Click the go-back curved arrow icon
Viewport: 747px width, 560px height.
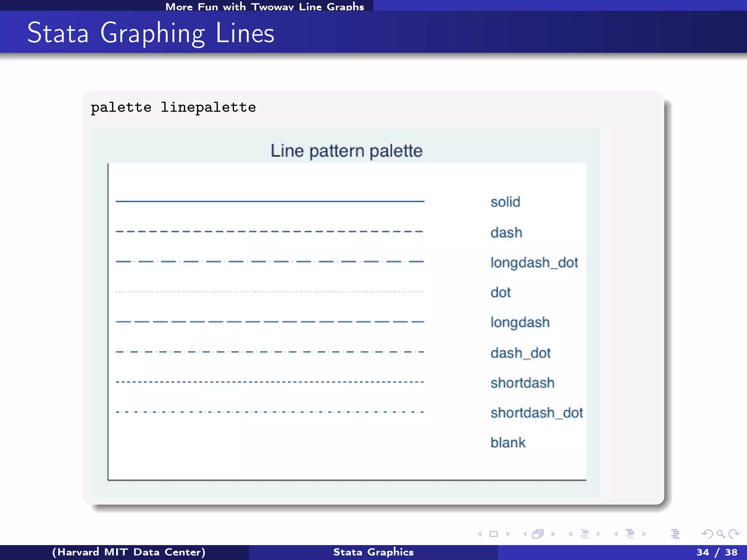pyautogui.click(x=707, y=534)
